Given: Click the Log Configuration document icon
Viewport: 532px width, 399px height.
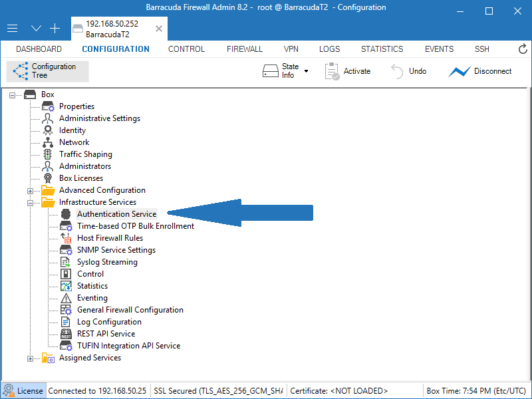Looking at the screenshot, I should [x=65, y=322].
